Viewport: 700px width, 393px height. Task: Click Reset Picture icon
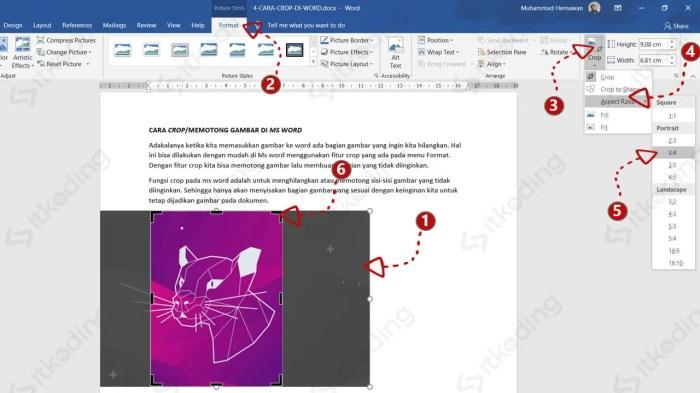pos(41,64)
